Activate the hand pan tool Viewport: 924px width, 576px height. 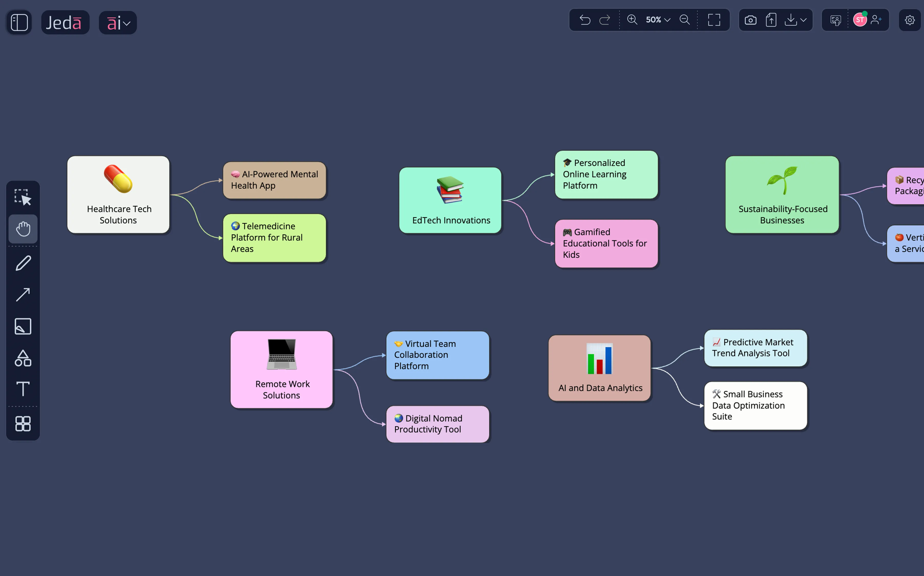[x=23, y=229]
